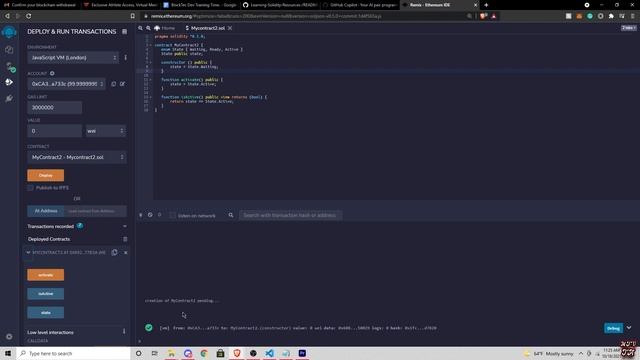The image size is (640, 360).
Task: Click the orange Deploy button
Action: point(46,175)
